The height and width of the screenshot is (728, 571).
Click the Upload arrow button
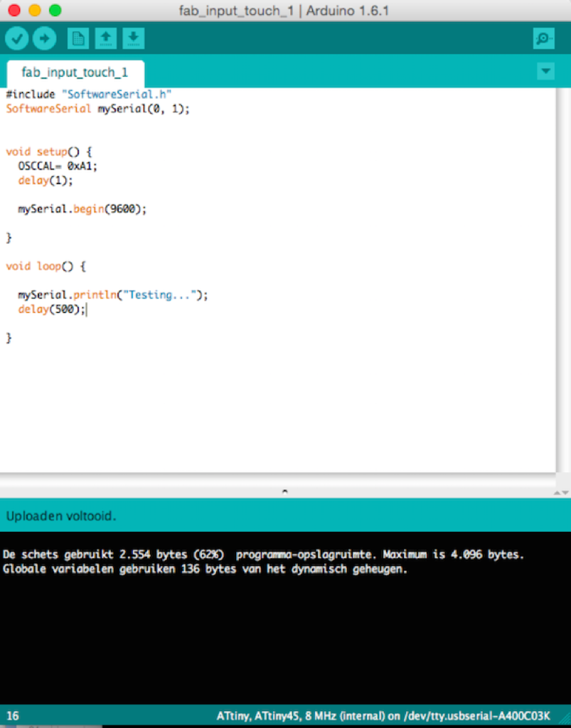tap(45, 38)
